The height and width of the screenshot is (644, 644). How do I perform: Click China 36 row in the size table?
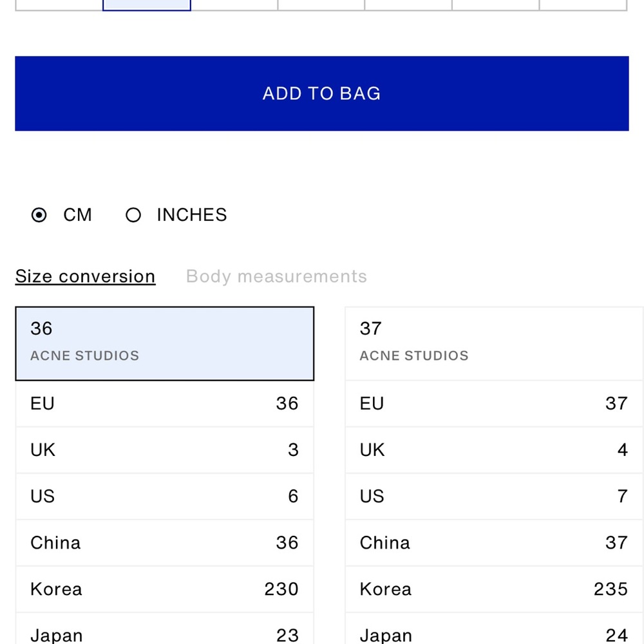(x=165, y=543)
